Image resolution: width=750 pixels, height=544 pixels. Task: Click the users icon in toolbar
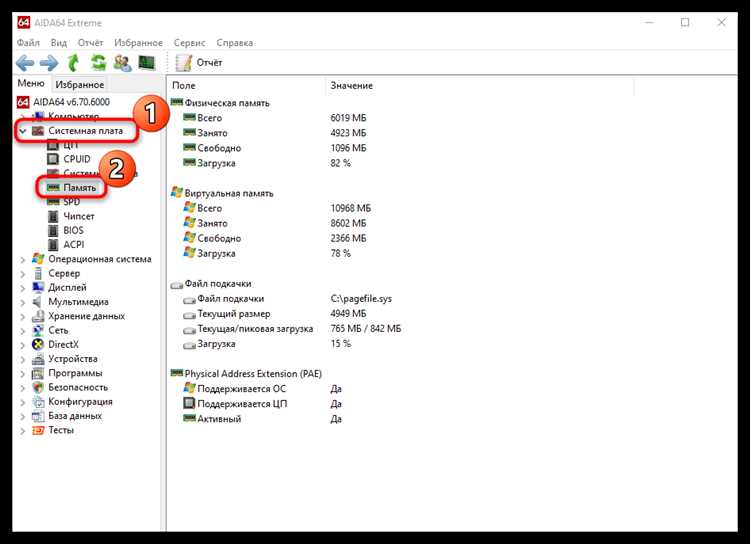click(122, 63)
